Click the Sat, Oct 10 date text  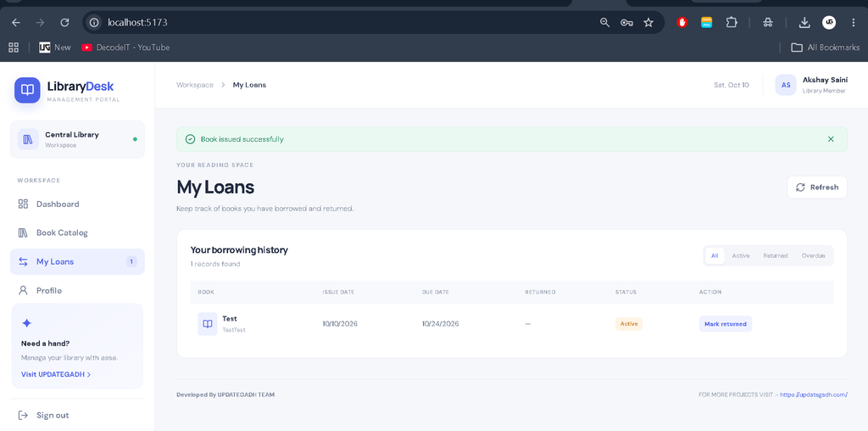point(732,85)
